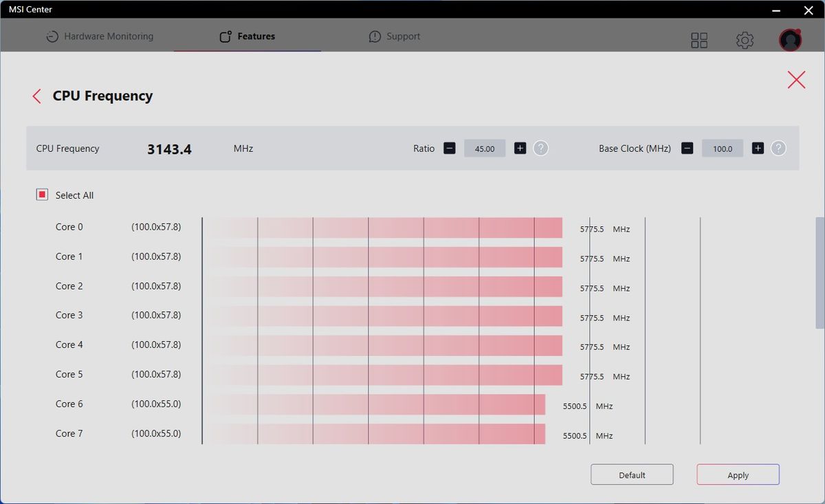The height and width of the screenshot is (504, 825).
Task: Click the CPU Frequency value 3143.4
Action: (169, 149)
